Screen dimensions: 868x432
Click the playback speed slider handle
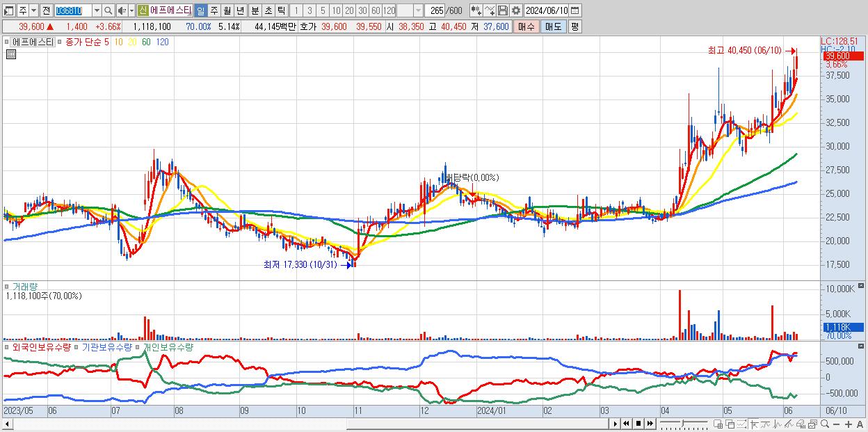coord(682,424)
